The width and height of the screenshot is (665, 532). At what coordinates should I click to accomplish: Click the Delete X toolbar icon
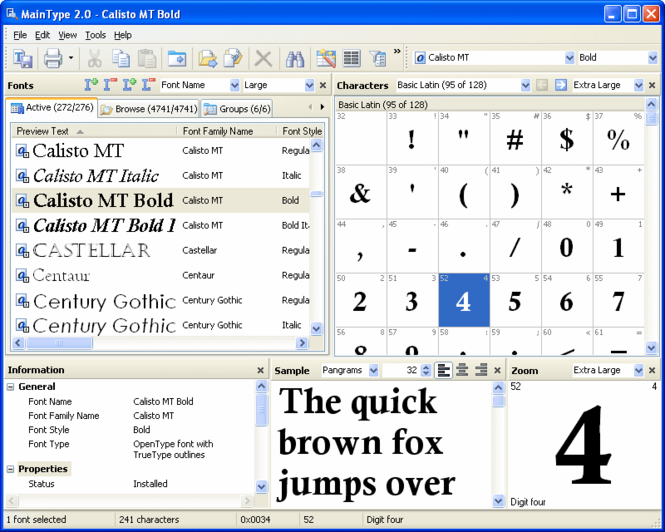coord(263,58)
